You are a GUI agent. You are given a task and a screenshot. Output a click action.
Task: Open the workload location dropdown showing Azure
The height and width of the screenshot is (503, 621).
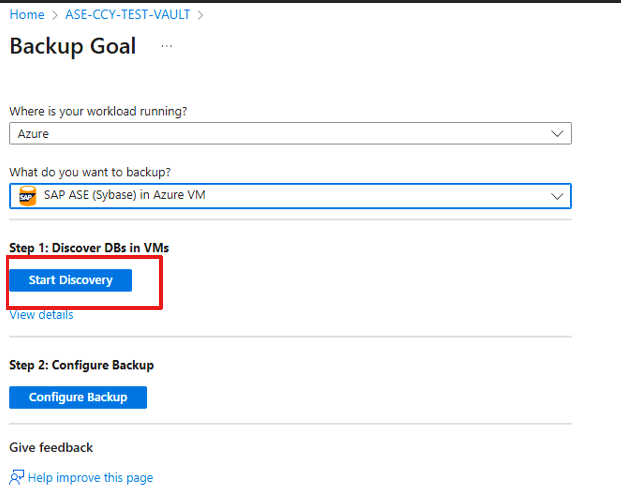coord(290,133)
